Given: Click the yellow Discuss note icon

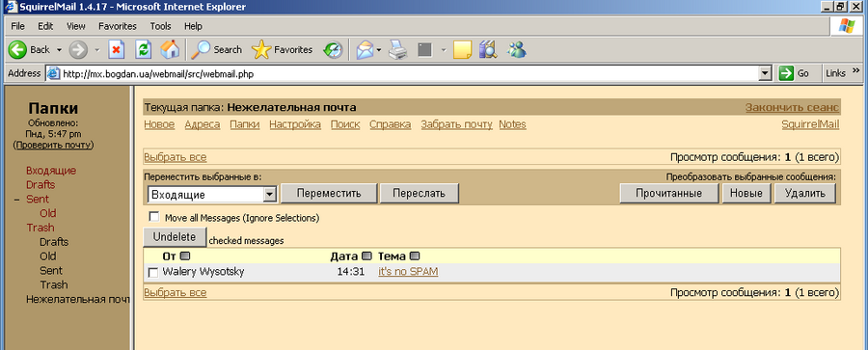Looking at the screenshot, I should pyautogui.click(x=462, y=50).
